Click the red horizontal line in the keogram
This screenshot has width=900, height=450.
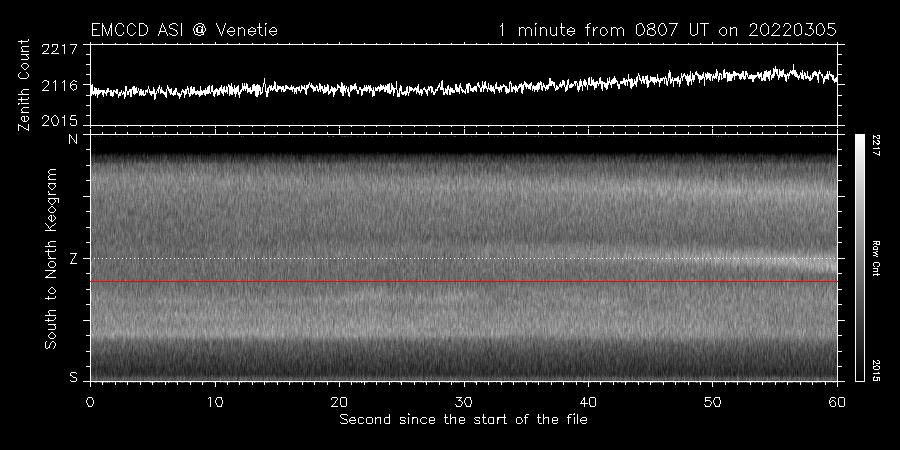coord(464,282)
